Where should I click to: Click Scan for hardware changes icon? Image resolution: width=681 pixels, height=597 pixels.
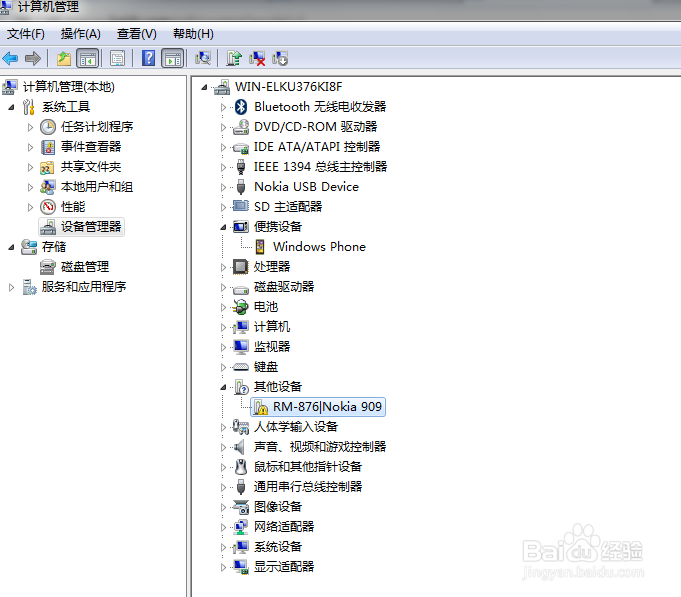(x=203, y=58)
